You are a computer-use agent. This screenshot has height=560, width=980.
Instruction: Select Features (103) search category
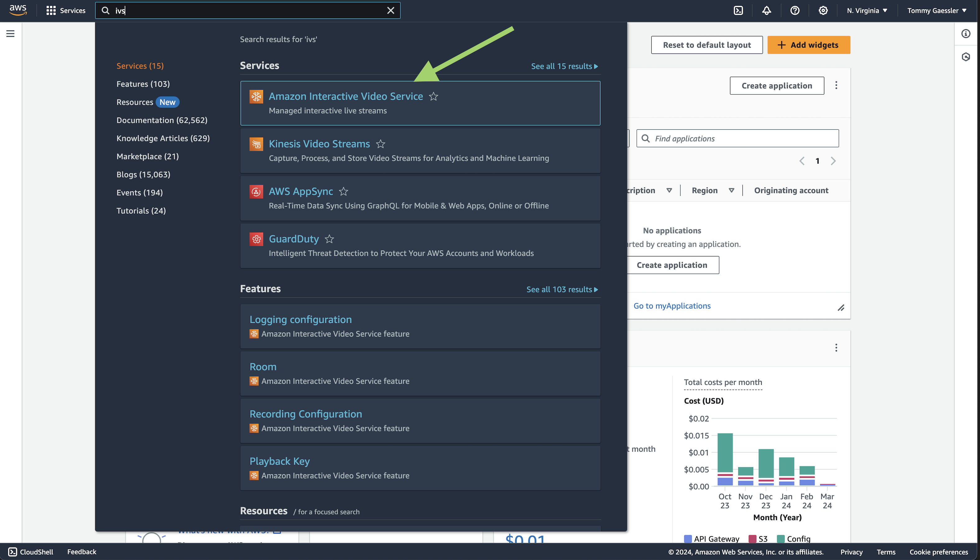pyautogui.click(x=143, y=84)
